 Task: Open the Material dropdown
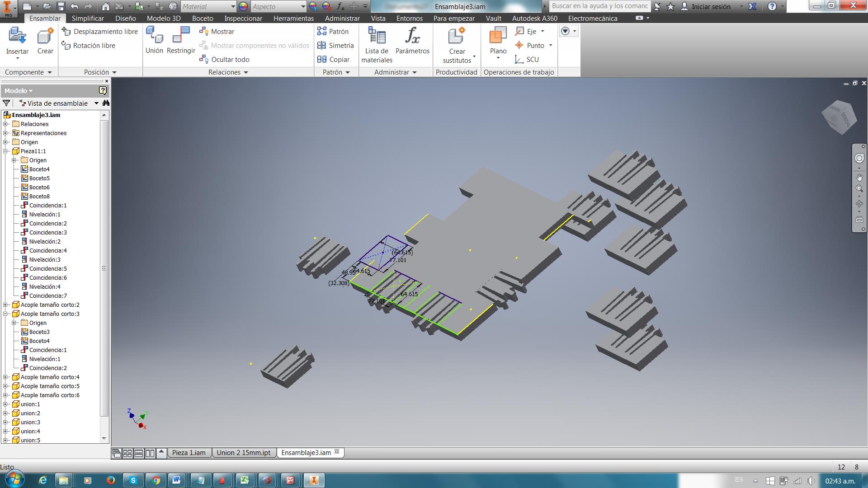coord(233,6)
